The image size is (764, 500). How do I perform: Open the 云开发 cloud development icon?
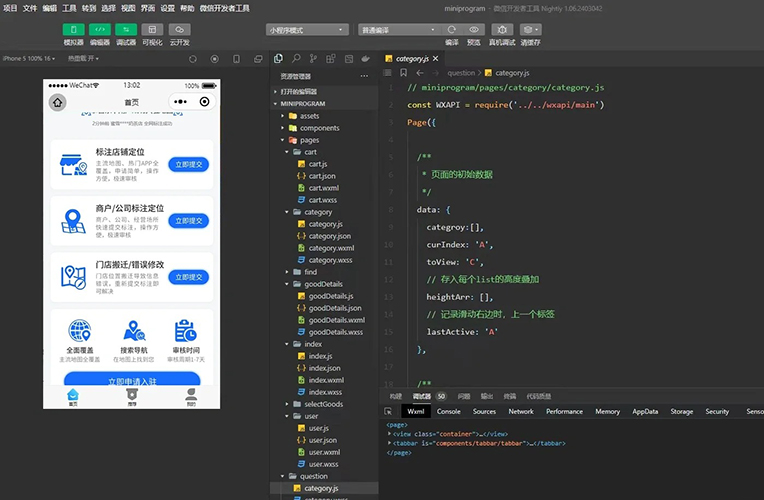tap(179, 29)
